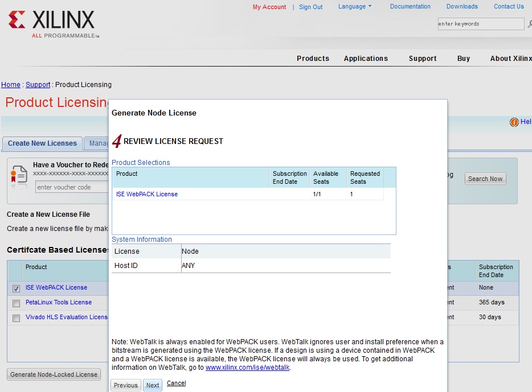Open the Support menu
This screenshot has height=392, width=532.
(423, 58)
